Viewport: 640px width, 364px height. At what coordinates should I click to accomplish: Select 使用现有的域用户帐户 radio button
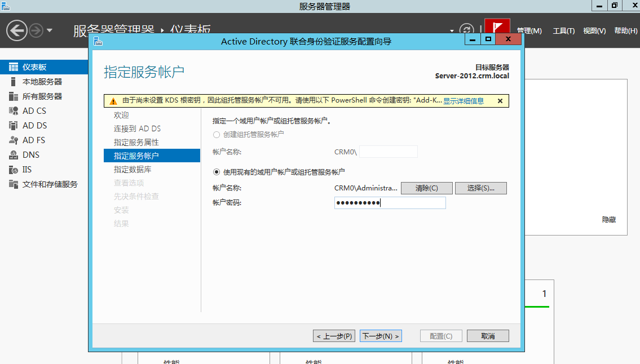tap(217, 172)
